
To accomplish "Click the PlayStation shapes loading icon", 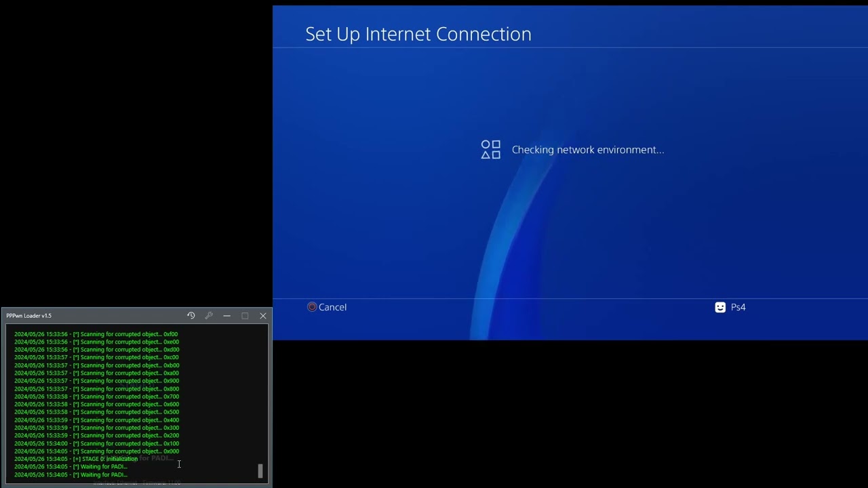I will pyautogui.click(x=491, y=150).
